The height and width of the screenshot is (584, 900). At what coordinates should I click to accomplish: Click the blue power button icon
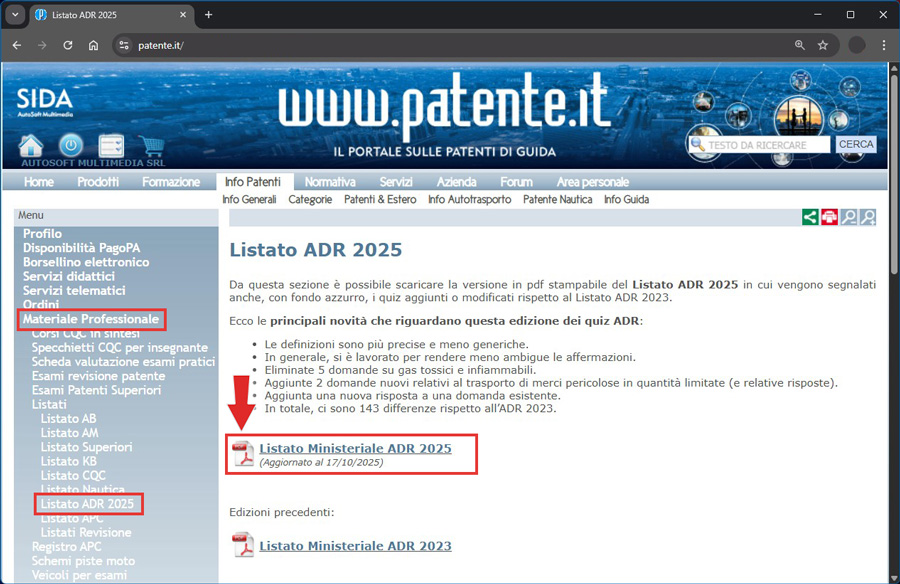(x=71, y=146)
